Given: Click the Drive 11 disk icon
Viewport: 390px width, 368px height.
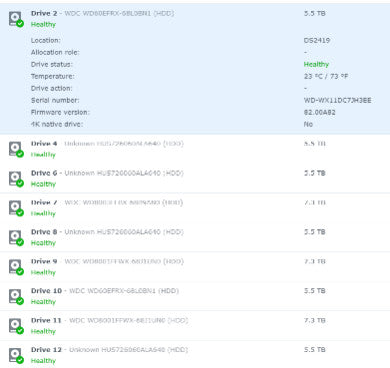Looking at the screenshot, I should coord(16,325).
